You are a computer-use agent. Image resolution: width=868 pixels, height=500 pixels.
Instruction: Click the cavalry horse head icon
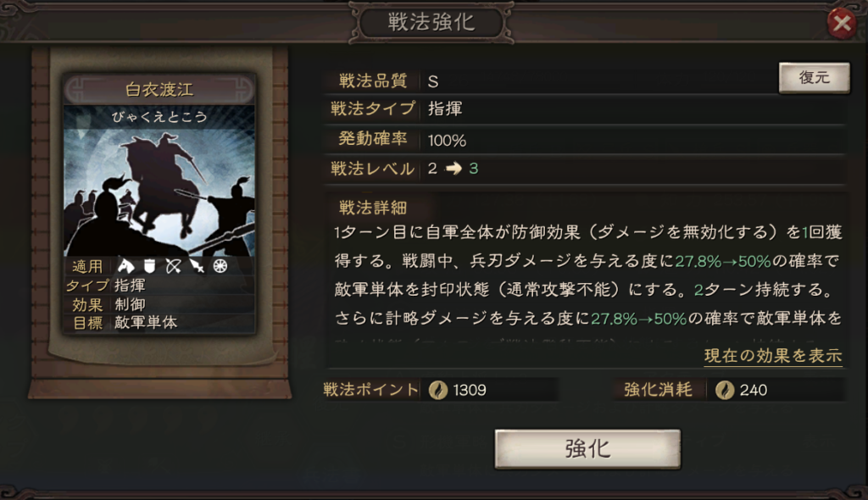tap(126, 266)
